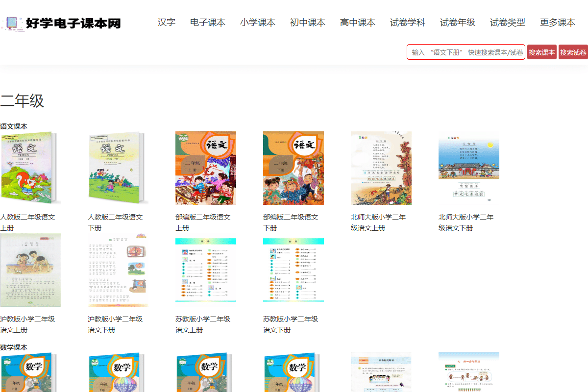Click the 人教版二年级语文下册 title link
The width and height of the screenshot is (588, 392).
(x=115, y=222)
